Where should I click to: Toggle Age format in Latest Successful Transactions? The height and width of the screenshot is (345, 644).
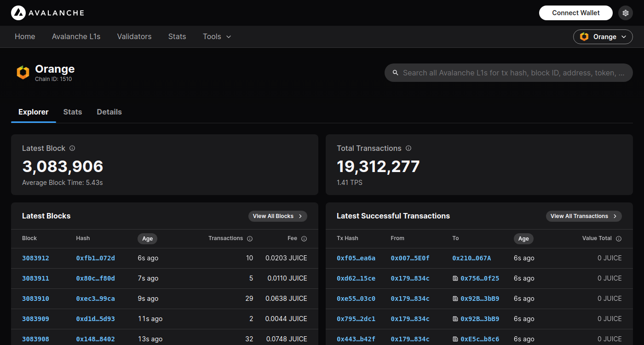523,239
